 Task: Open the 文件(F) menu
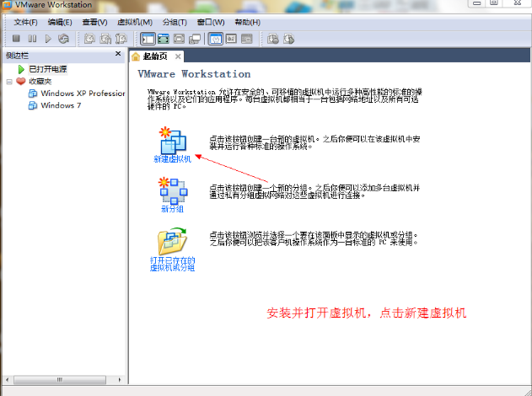pos(26,23)
